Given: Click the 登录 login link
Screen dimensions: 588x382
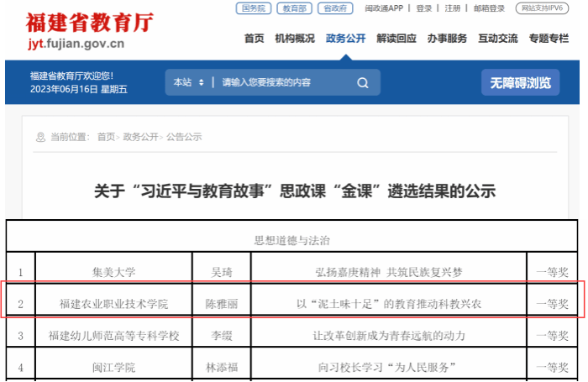Looking at the screenshot, I should click(424, 8).
